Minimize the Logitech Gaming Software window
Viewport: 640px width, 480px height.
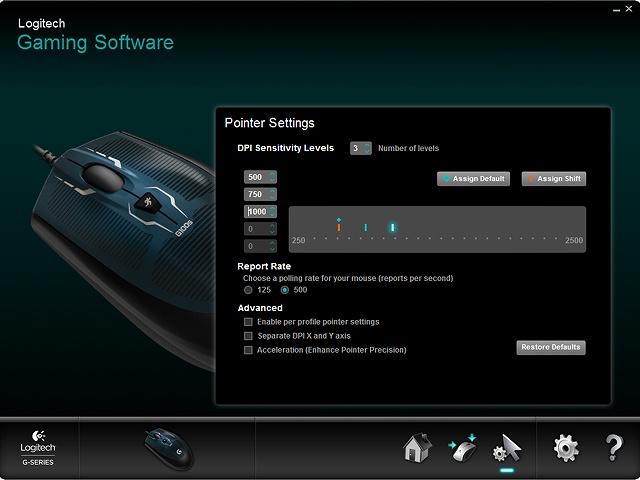click(616, 10)
